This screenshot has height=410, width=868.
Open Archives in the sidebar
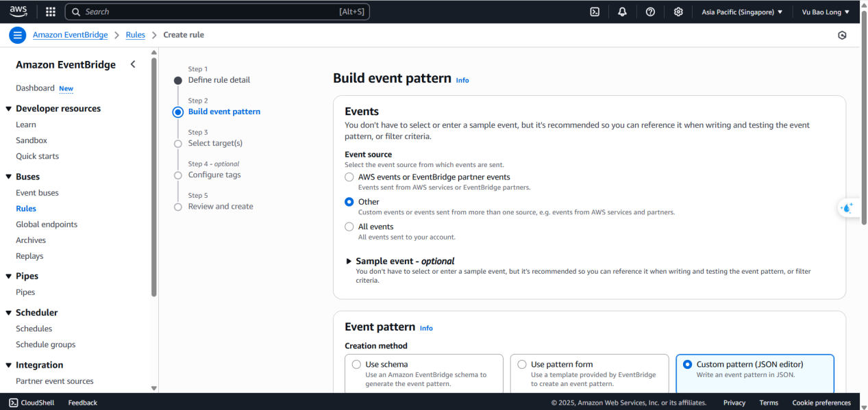31,240
